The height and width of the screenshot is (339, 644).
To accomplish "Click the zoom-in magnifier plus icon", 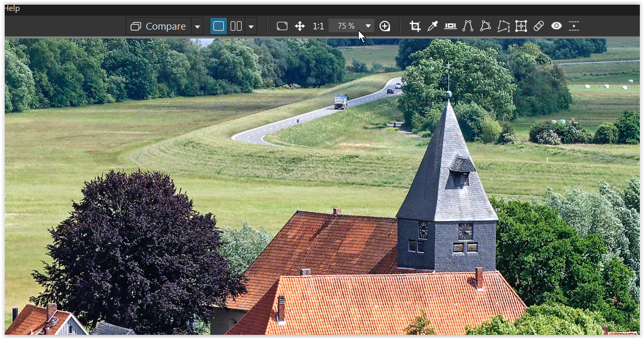I will pos(385,26).
